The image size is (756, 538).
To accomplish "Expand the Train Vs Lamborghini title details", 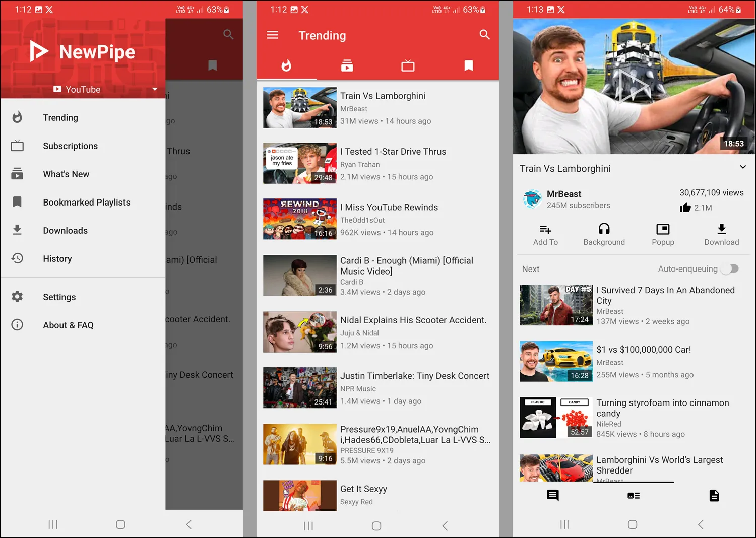I will (x=742, y=167).
